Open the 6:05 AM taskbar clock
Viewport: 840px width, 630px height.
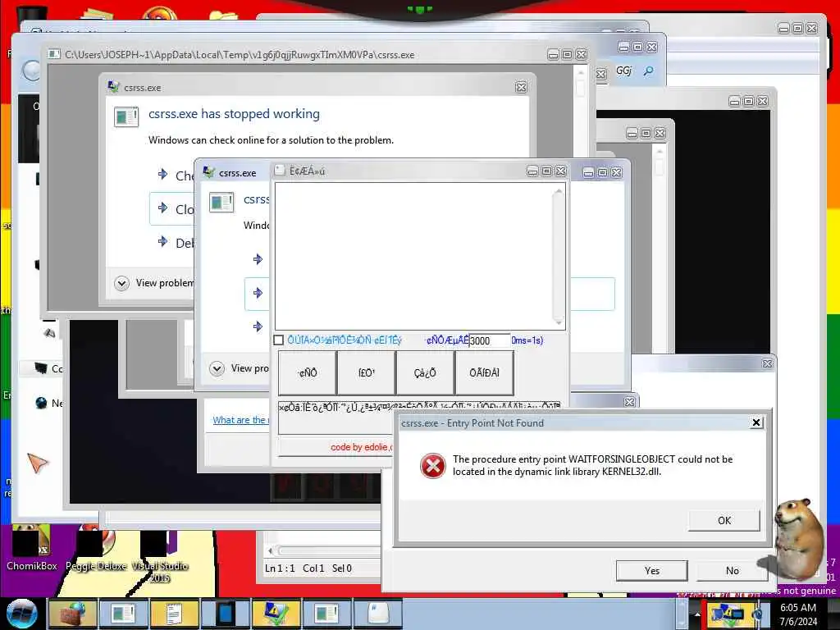(798, 614)
